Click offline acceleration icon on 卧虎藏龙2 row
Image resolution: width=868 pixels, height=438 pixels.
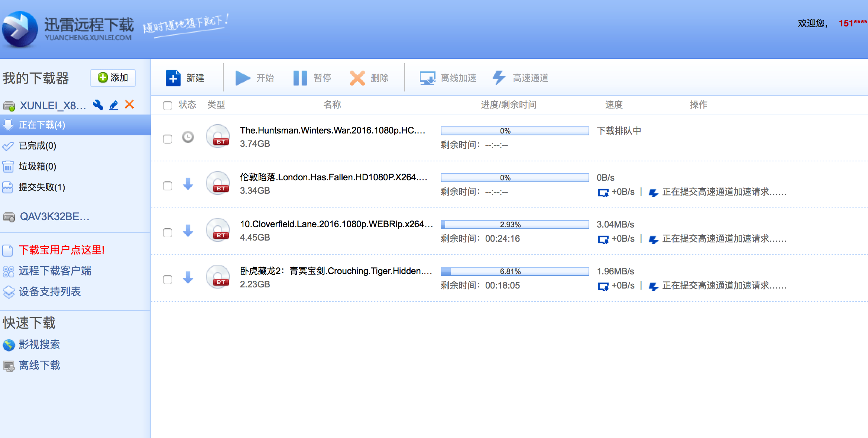pyautogui.click(x=603, y=286)
